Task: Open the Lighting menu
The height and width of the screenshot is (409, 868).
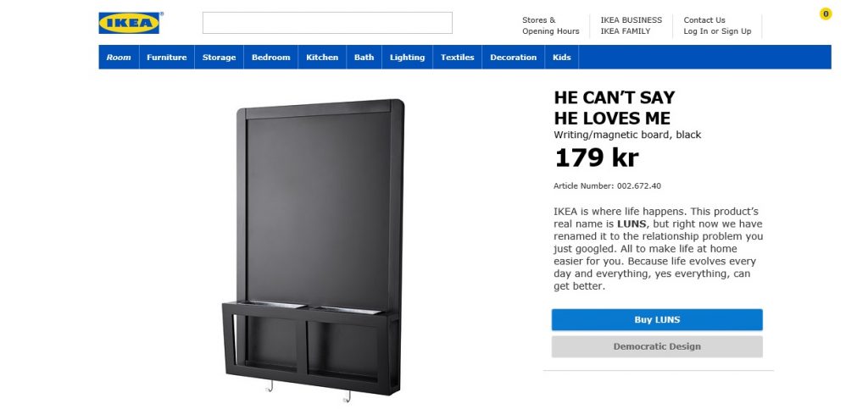Action: point(408,57)
